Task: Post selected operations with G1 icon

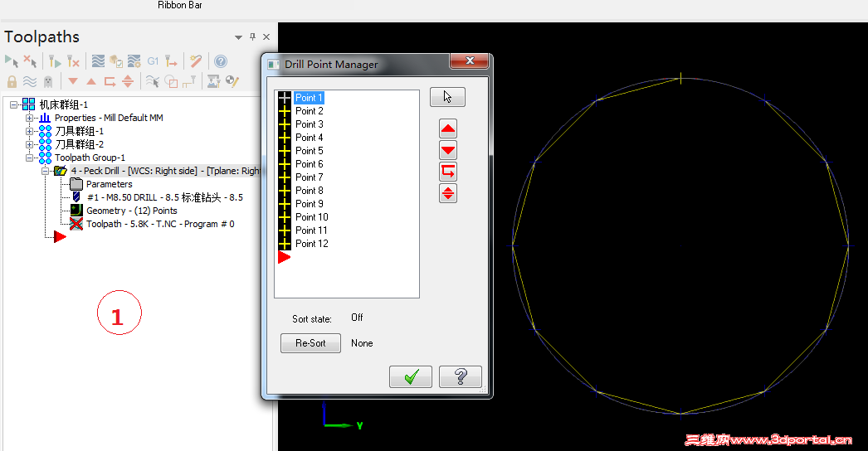Action: (x=153, y=61)
